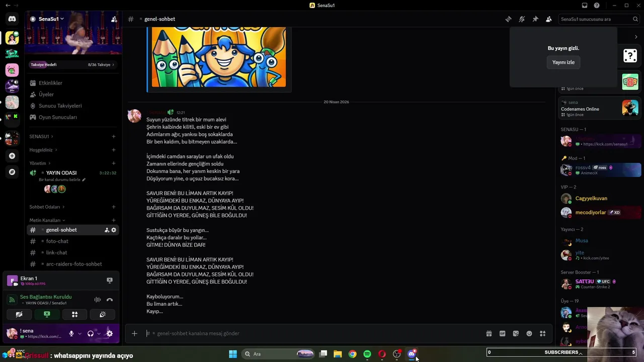The height and width of the screenshot is (362, 644).
Task: Open the sticker picker
Action: tap(516, 333)
